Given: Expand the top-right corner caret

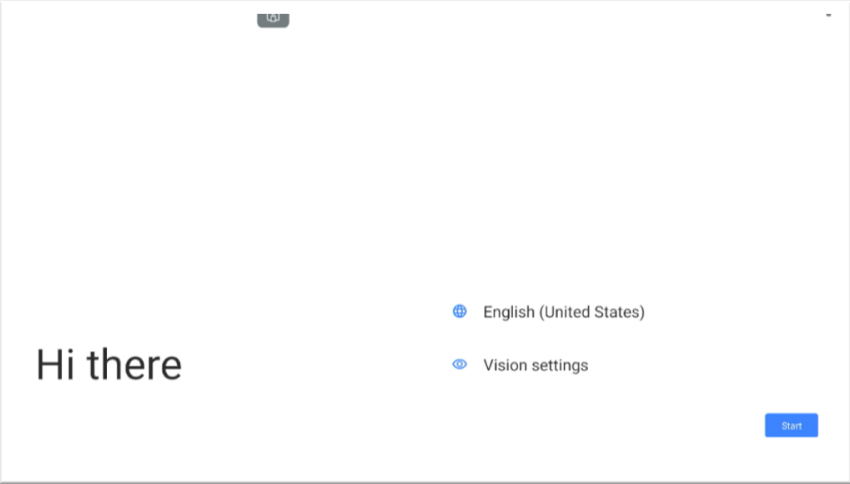Looking at the screenshot, I should point(828,16).
